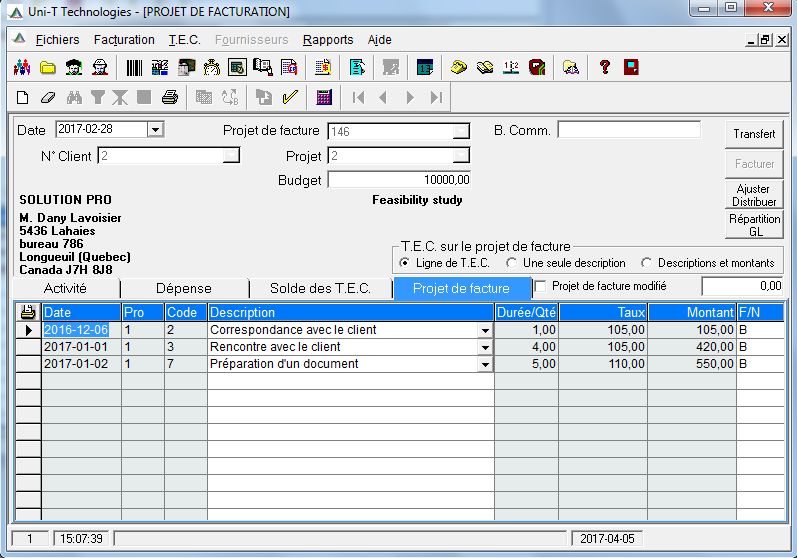
Task: Click the yellow checkmark validate icon
Action: coord(291,97)
